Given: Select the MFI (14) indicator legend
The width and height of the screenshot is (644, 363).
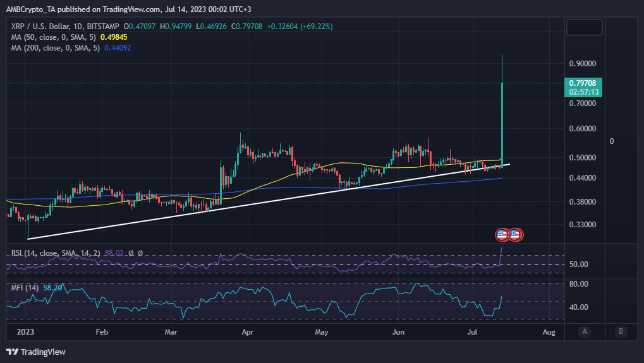Looking at the screenshot, I should [25, 287].
